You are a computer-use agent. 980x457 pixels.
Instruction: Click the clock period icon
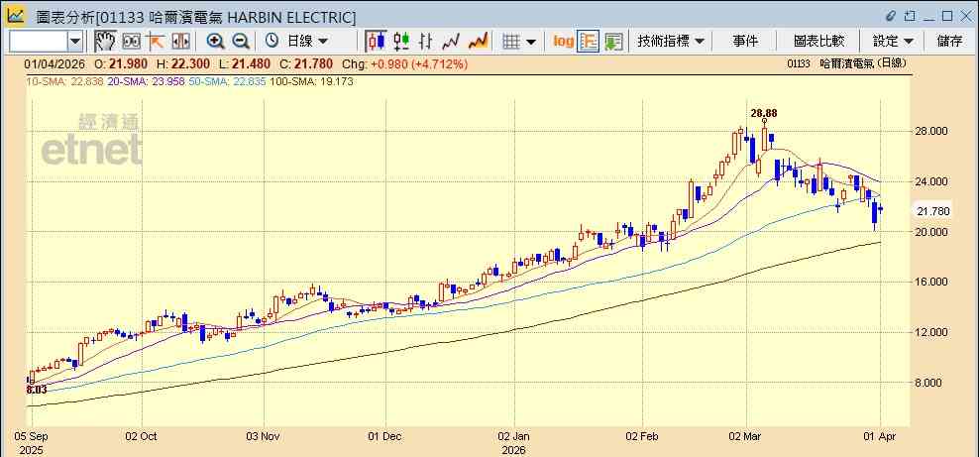pyautogui.click(x=272, y=42)
